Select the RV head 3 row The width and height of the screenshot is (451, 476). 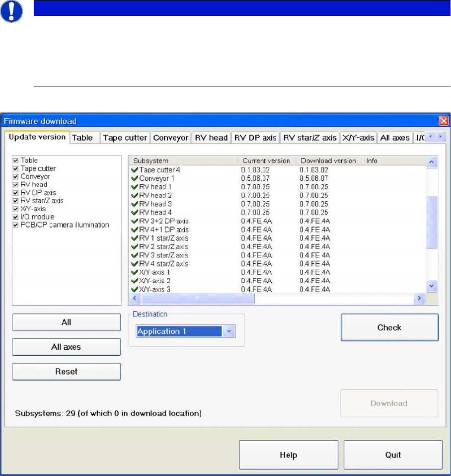(x=277, y=204)
